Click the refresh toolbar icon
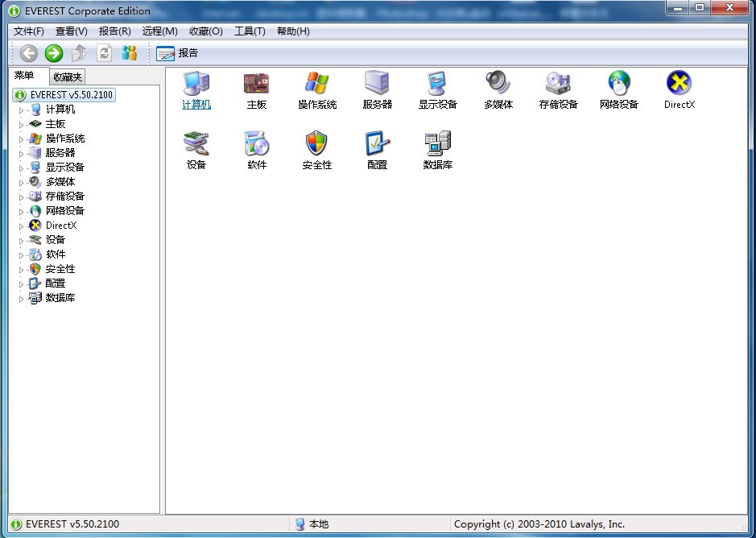Image resolution: width=756 pixels, height=538 pixels. tap(104, 53)
